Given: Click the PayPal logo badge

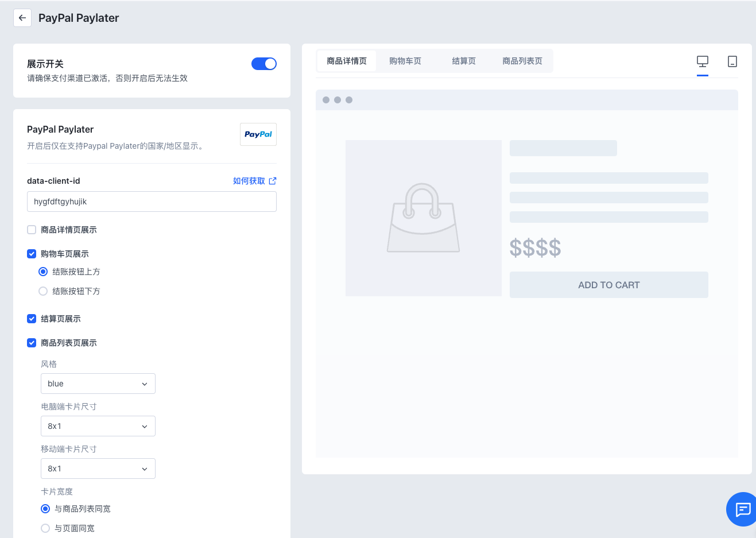Looking at the screenshot, I should [258, 134].
